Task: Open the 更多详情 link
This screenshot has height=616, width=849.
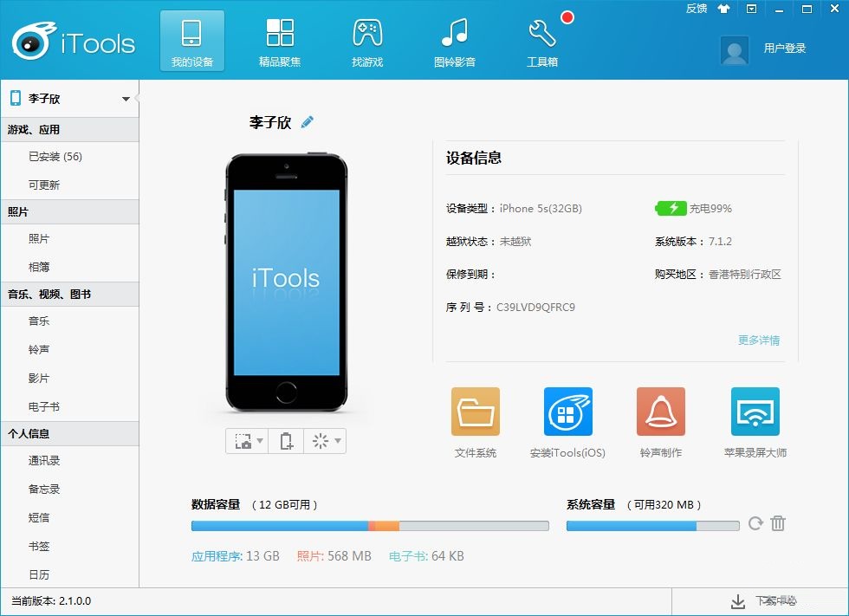Action: point(759,340)
